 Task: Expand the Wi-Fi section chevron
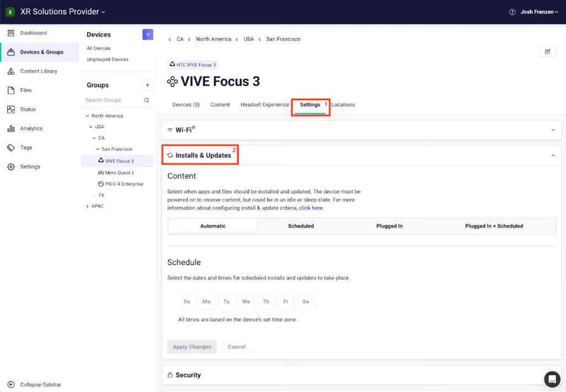(553, 130)
